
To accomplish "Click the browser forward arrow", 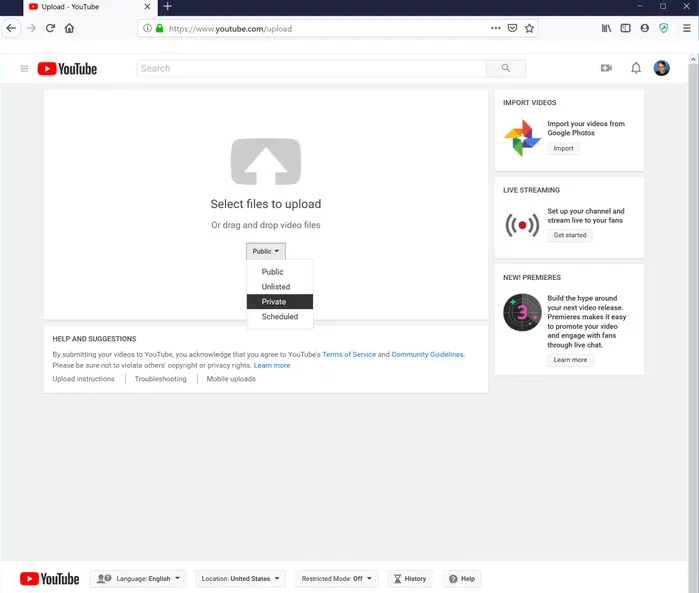I will (x=31, y=28).
